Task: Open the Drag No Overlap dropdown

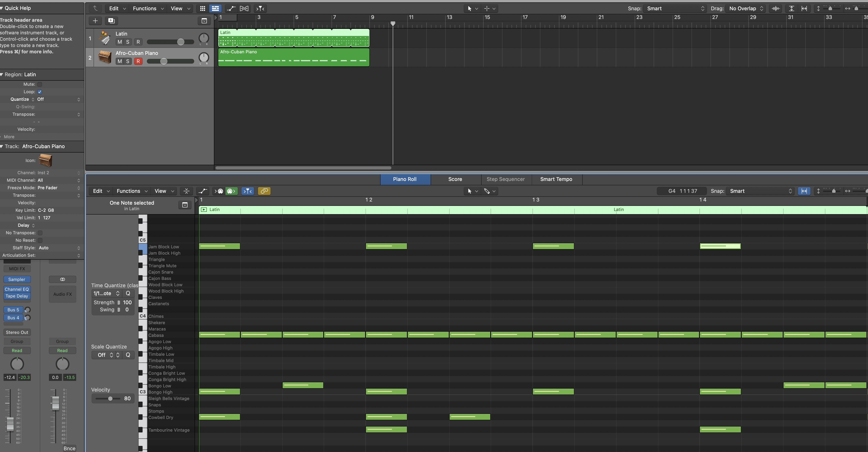Action: click(x=746, y=8)
